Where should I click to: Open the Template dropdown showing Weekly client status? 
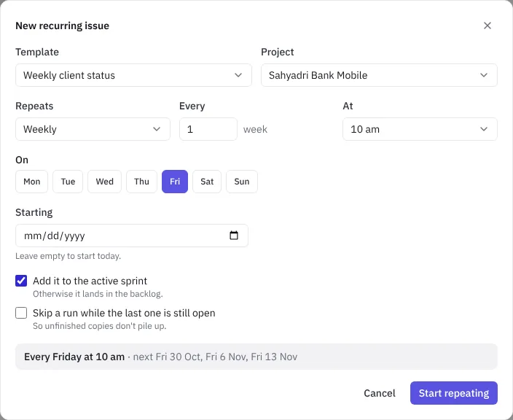pos(133,75)
